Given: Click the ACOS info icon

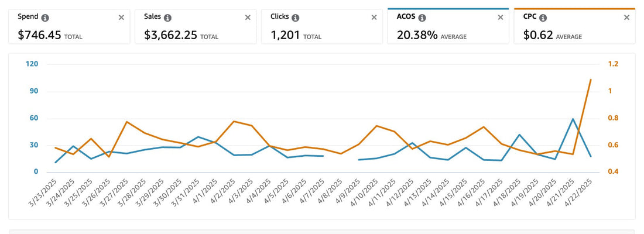Looking at the screenshot, I should click(x=423, y=18).
